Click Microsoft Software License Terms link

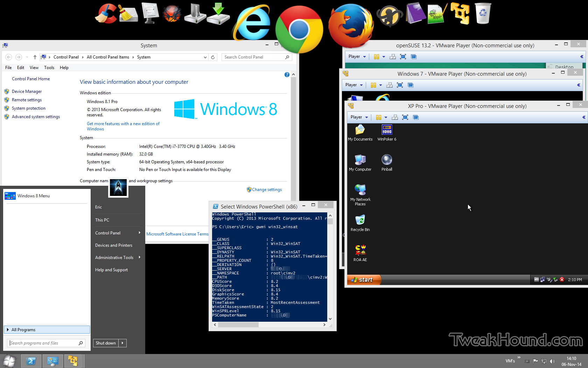tap(177, 234)
